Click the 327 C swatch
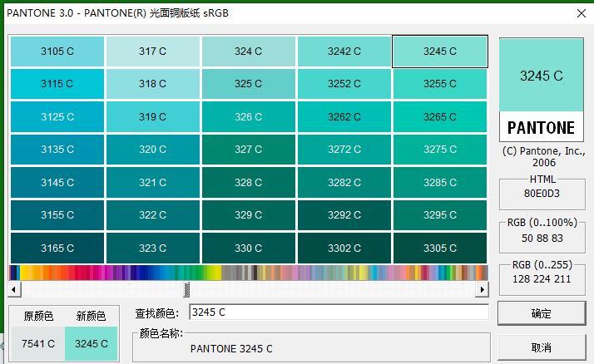 (x=249, y=150)
